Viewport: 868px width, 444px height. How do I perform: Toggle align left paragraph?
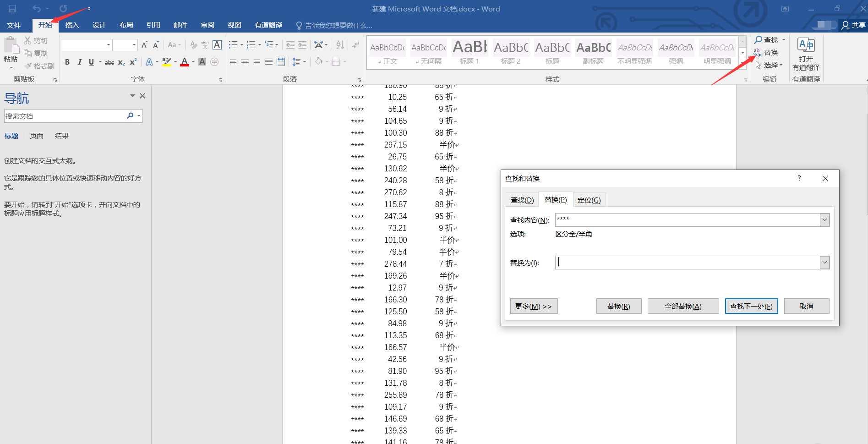coord(233,62)
